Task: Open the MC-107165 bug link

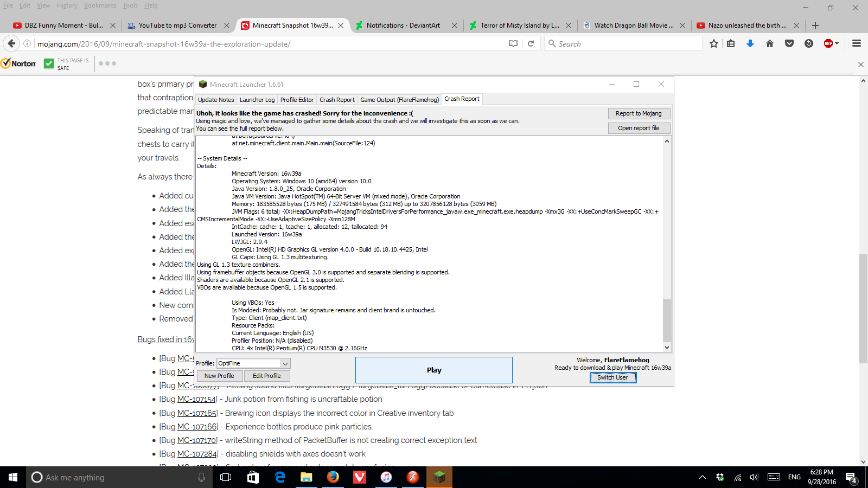Action: (197, 413)
